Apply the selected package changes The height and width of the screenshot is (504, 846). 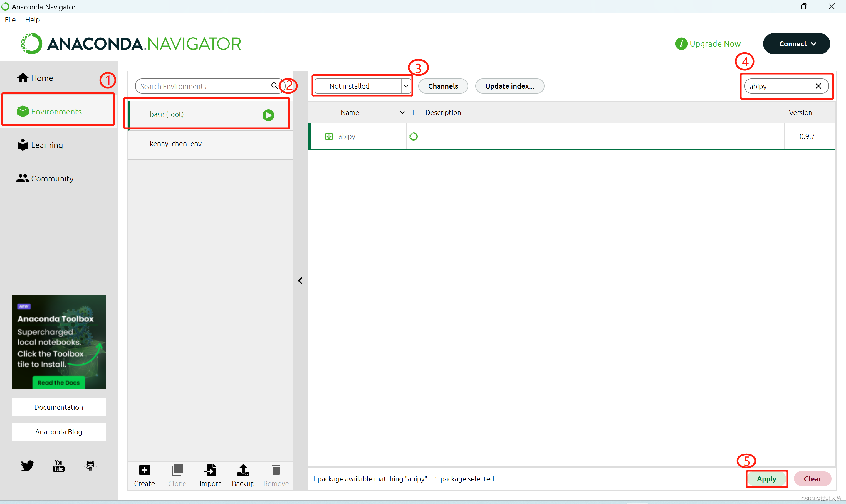pos(766,478)
